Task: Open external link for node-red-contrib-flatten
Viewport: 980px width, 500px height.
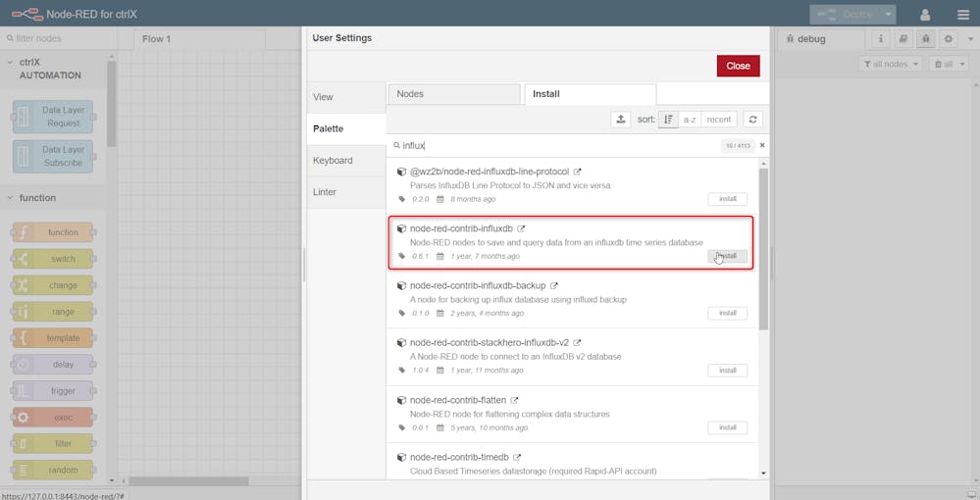Action: [514, 400]
